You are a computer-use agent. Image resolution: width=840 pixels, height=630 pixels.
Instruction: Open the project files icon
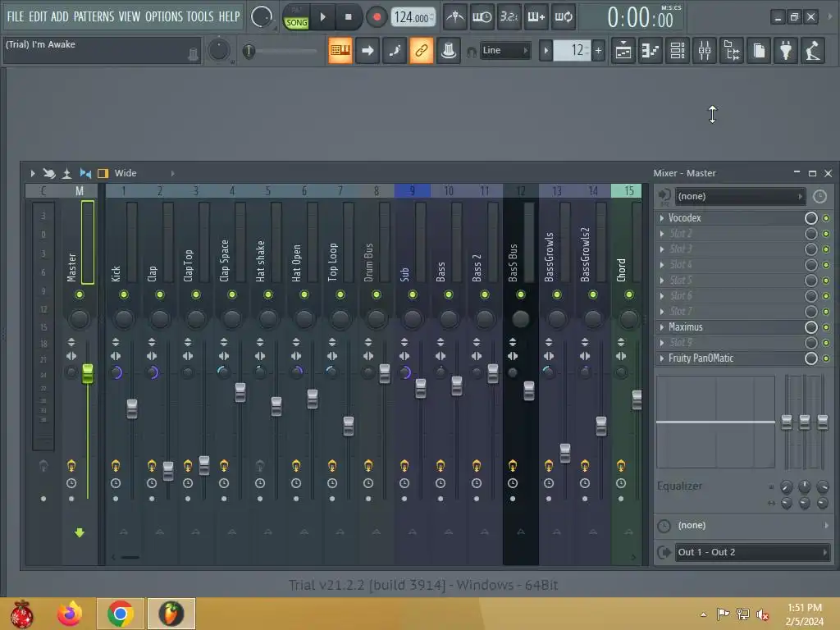pyautogui.click(x=759, y=51)
